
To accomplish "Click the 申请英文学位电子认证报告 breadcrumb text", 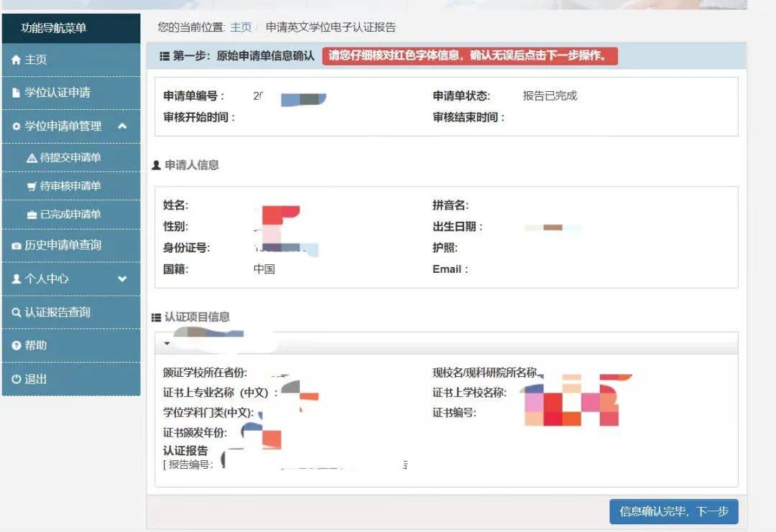I will point(331,27).
